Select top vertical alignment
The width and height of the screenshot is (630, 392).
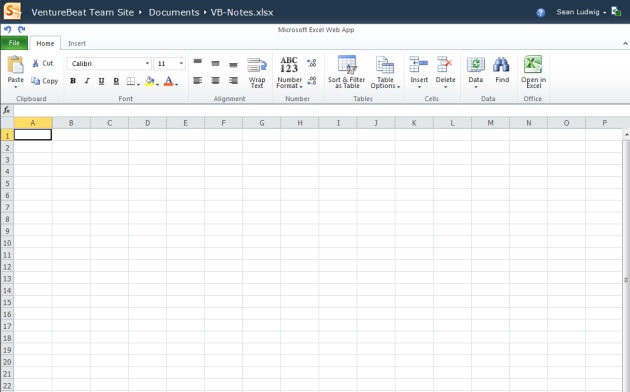(197, 61)
